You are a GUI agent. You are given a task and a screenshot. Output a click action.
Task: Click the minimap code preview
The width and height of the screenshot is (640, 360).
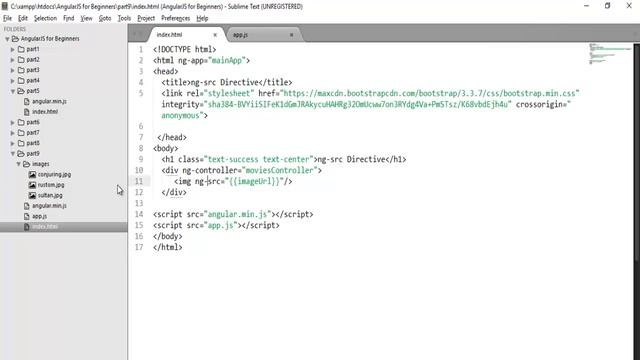tap(610, 53)
